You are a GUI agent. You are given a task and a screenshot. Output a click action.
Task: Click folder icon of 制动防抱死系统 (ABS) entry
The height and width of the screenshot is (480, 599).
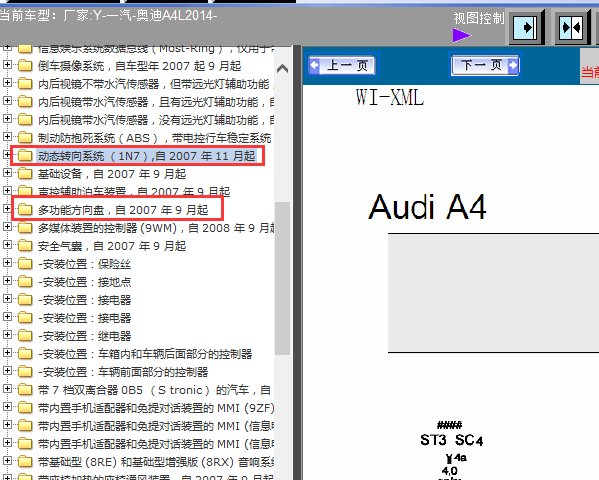pos(25,138)
